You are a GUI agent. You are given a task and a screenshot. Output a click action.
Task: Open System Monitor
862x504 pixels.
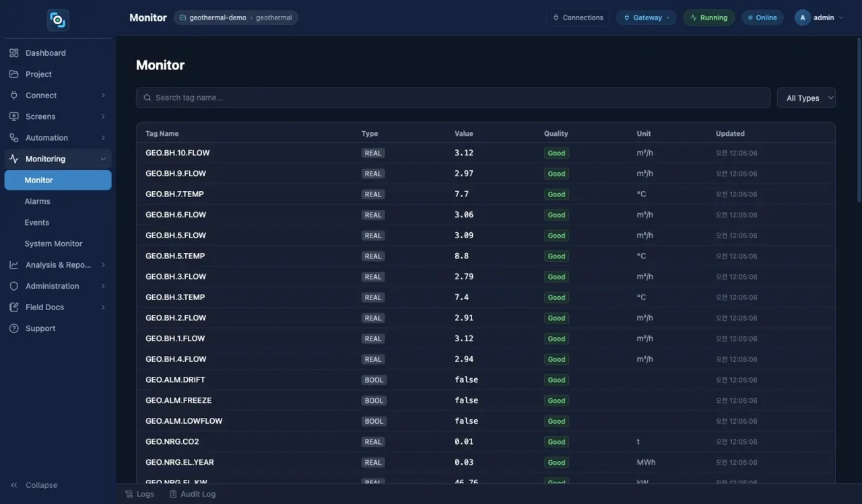pyautogui.click(x=54, y=244)
